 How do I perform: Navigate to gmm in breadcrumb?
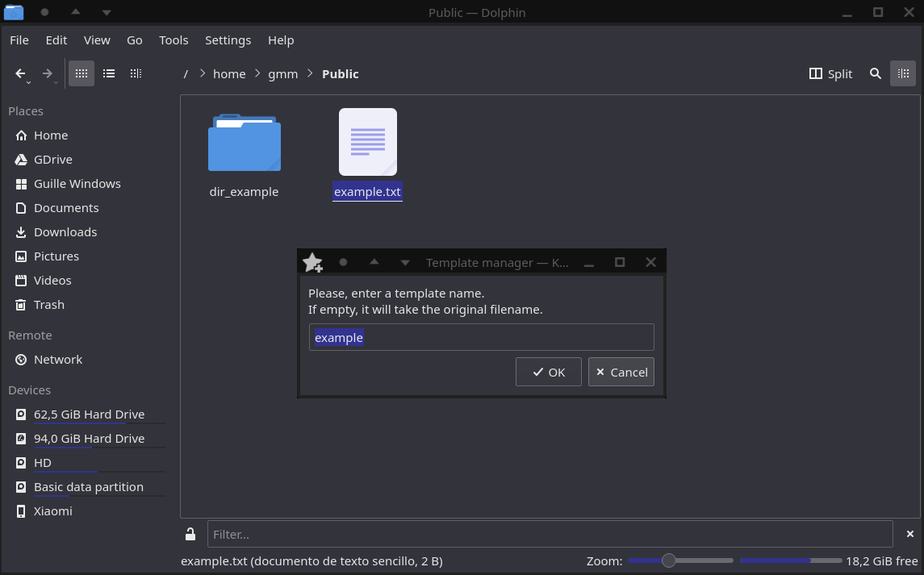(283, 74)
